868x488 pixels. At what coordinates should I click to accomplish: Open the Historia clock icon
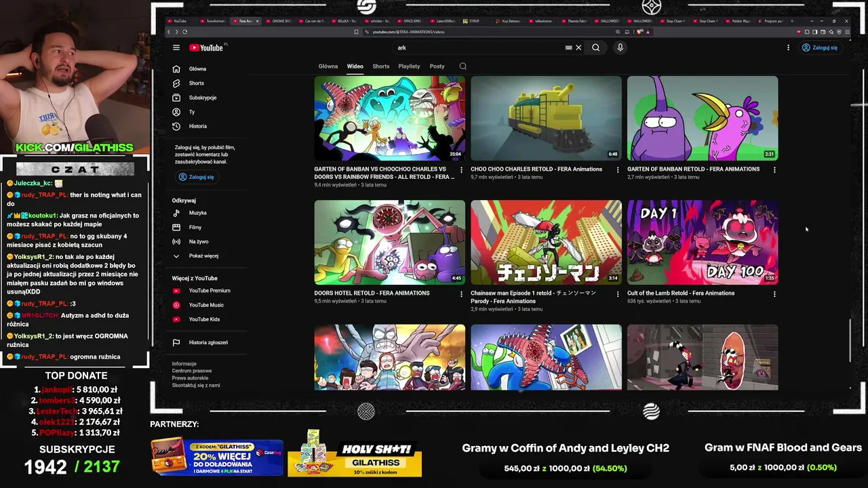176,126
